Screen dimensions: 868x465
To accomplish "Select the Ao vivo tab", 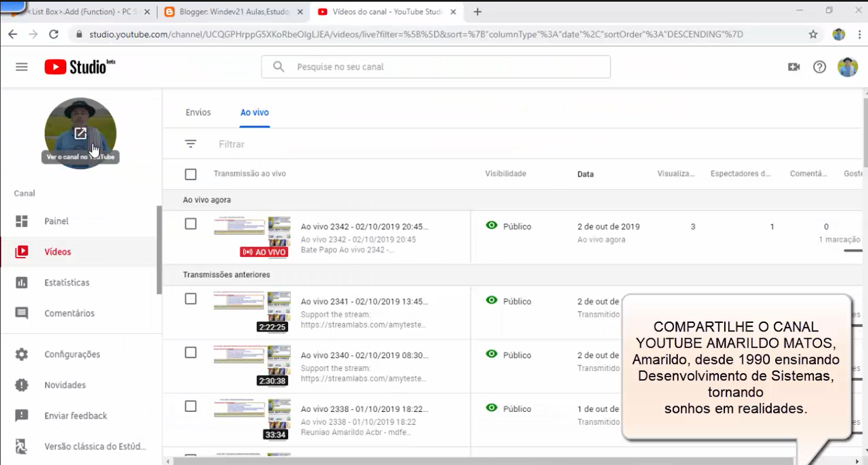I will [x=254, y=112].
